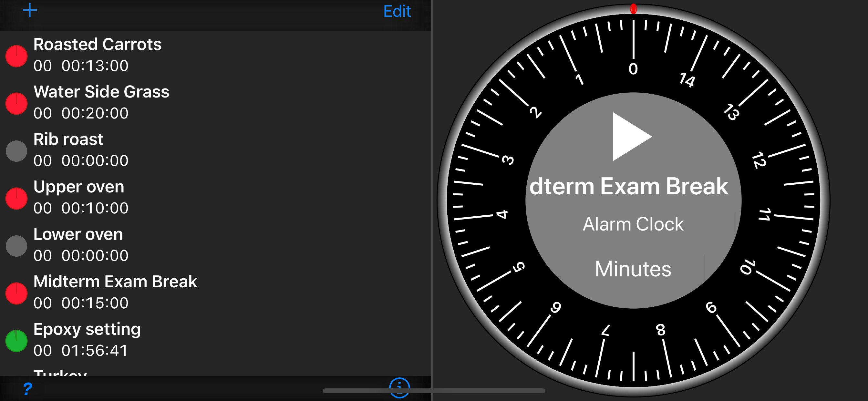Click the Upper oven red timer icon
This screenshot has height=401, width=868.
pyautogui.click(x=16, y=199)
